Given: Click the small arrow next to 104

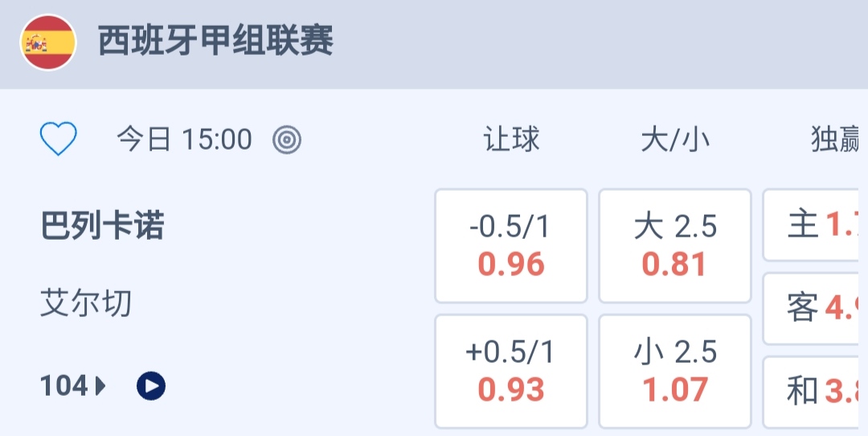Looking at the screenshot, I should [x=100, y=387].
